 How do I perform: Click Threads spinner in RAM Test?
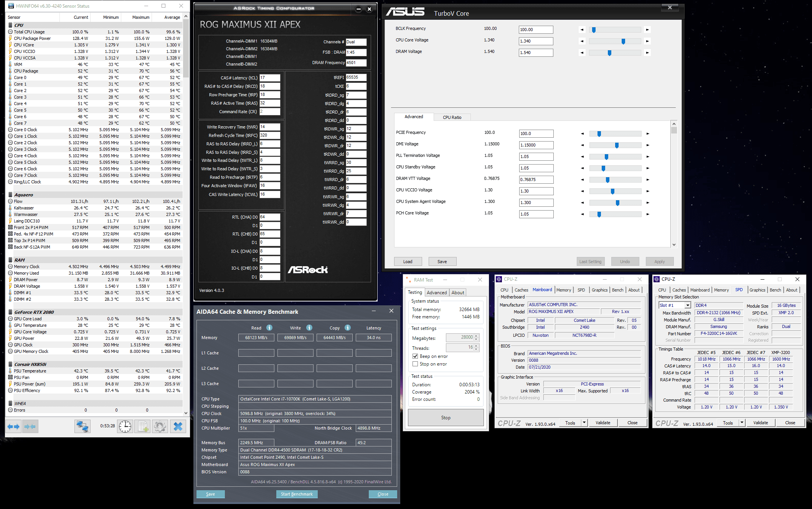coord(476,347)
